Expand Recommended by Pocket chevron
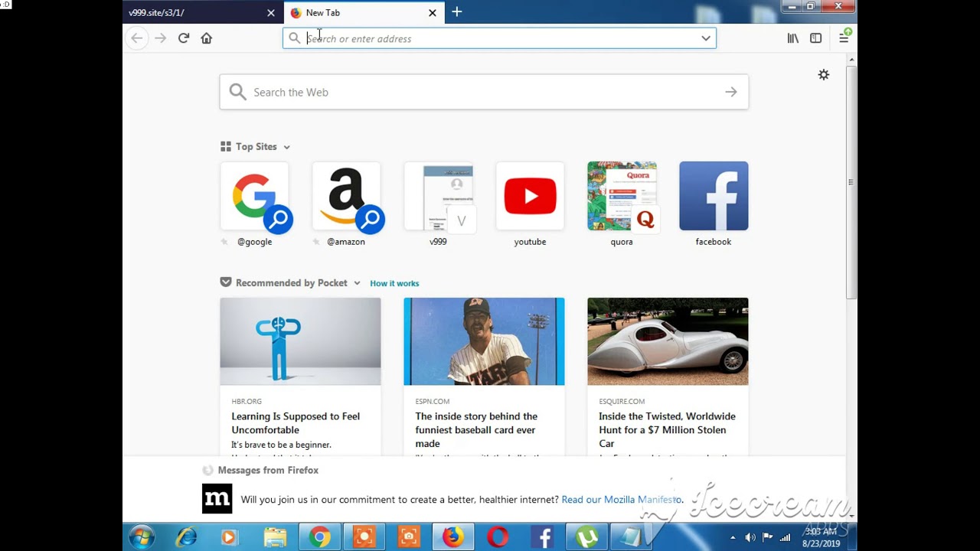Image resolution: width=980 pixels, height=551 pixels. pos(357,283)
